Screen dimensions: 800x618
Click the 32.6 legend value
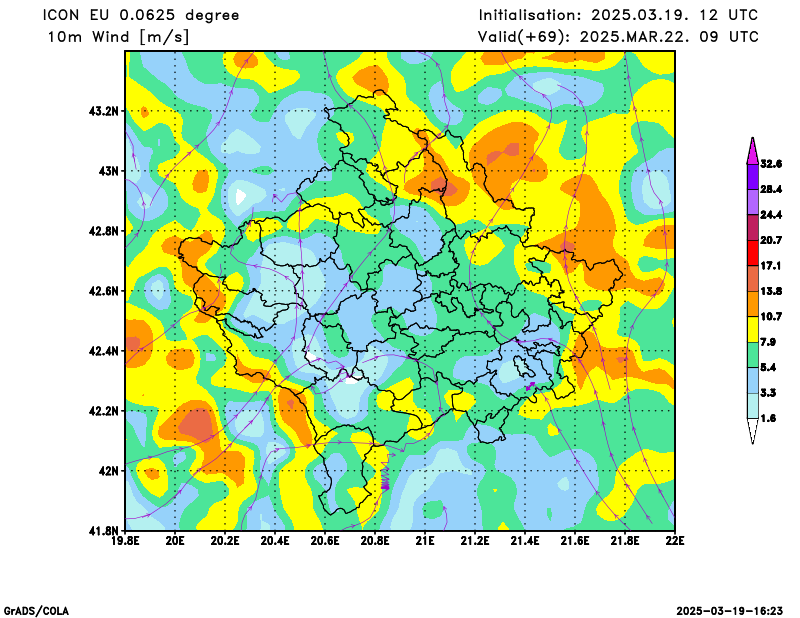point(771,164)
